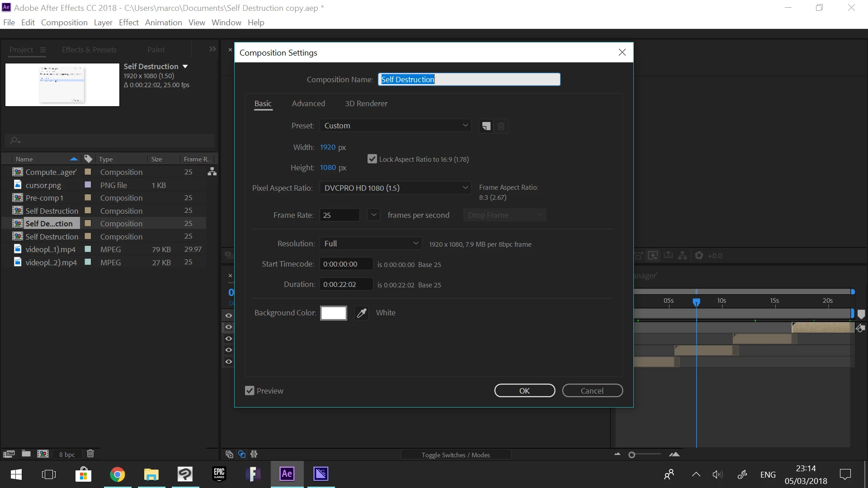Click new composition icon in Project panel
868x488 pixels.
43,454
